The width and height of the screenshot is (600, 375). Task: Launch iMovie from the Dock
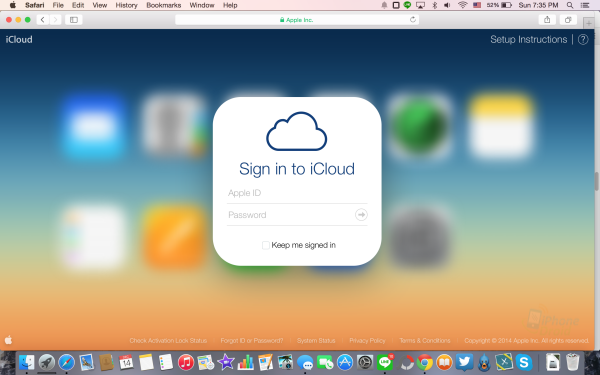(x=226, y=362)
